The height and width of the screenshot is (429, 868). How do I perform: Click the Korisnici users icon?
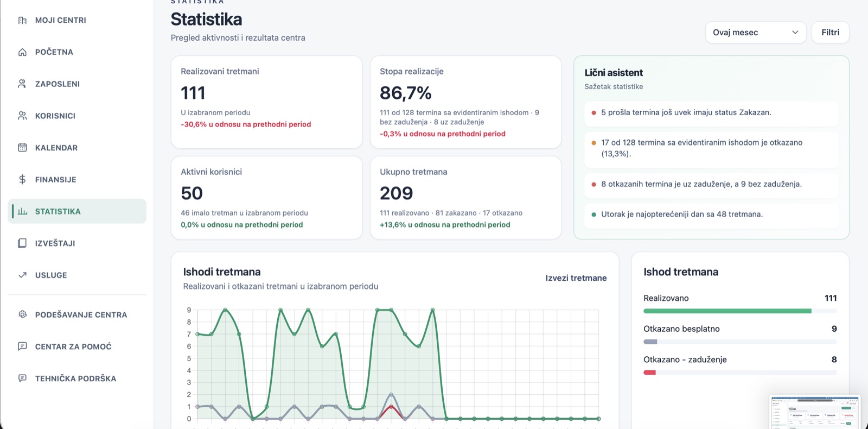click(22, 116)
